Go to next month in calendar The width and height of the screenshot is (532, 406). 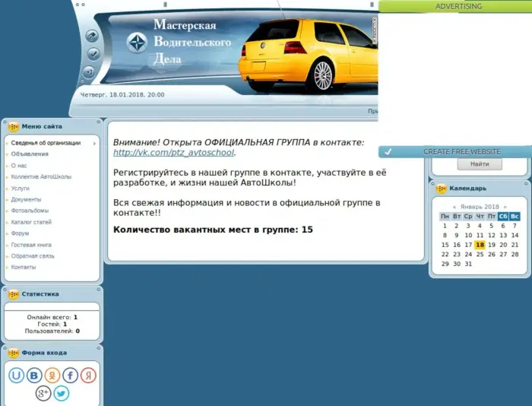pos(505,207)
